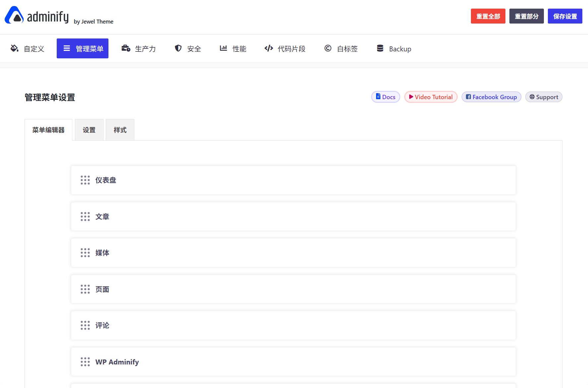588x388 pixels.
Task: Click the drag handle for WP Adminify
Action: (85, 362)
